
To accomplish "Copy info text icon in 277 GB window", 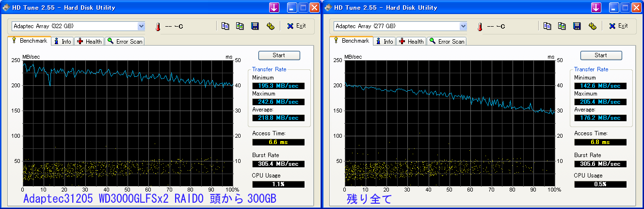I will tap(547, 26).
